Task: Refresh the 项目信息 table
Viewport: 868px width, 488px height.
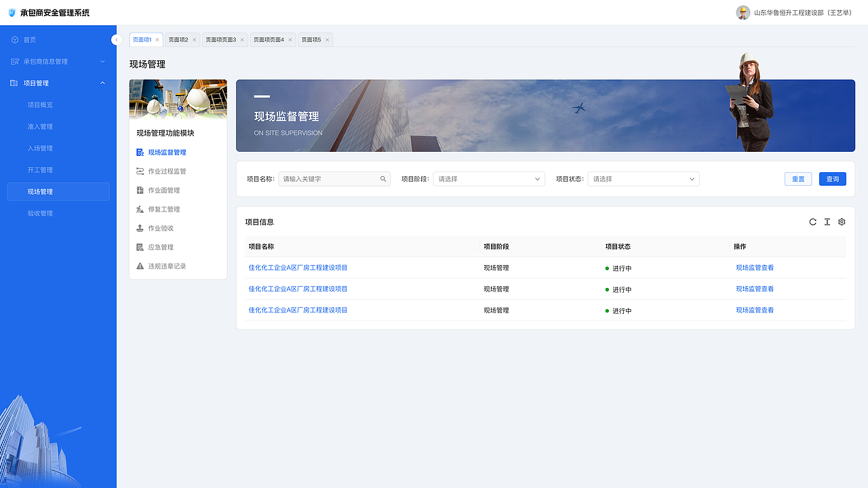Action: (x=812, y=222)
